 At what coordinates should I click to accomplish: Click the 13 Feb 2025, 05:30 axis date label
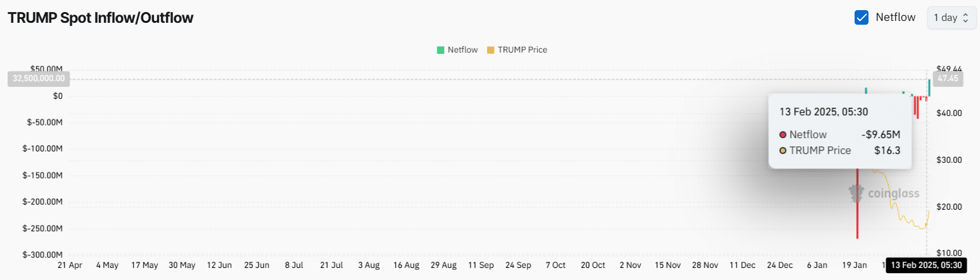[926, 265]
